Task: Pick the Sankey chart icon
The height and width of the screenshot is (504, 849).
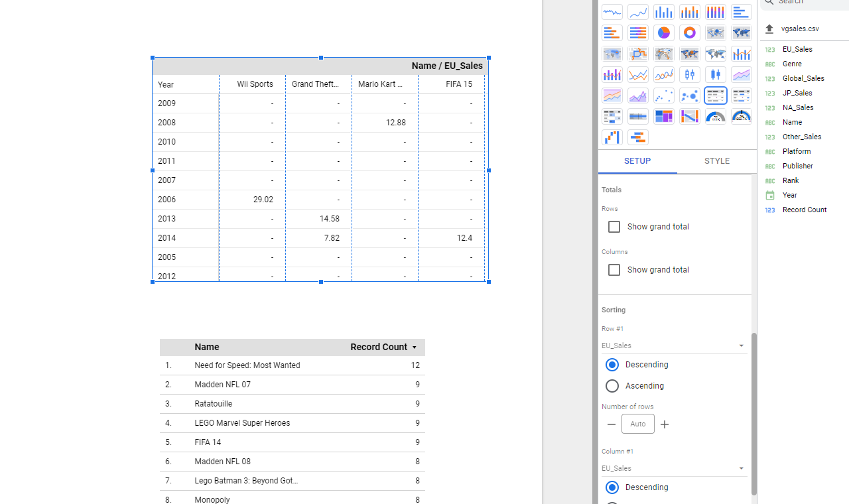Action: 689,116
